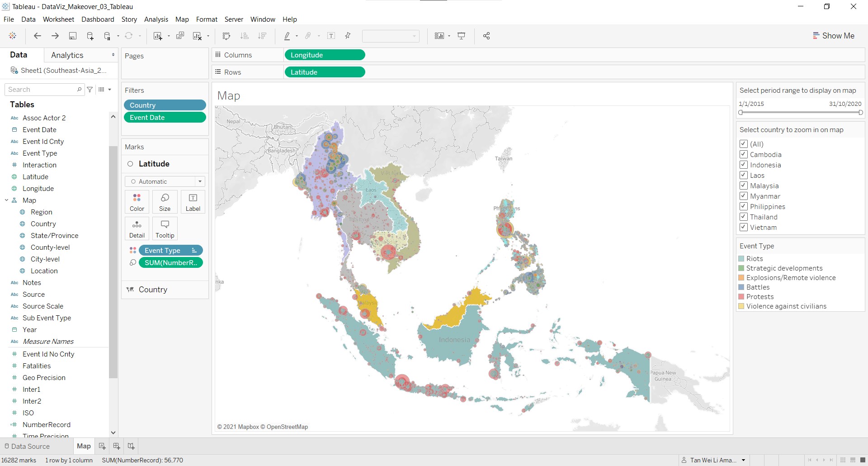Viewport: 868px width, 466px height.
Task: Open the Size marks card
Action: click(x=165, y=202)
